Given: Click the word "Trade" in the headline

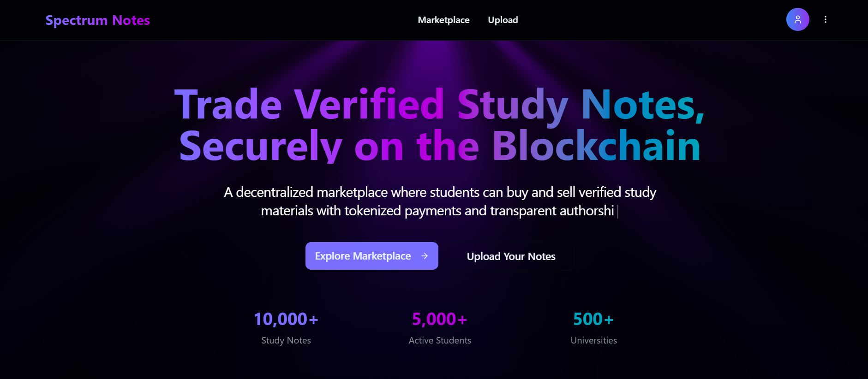Looking at the screenshot, I should 228,105.
